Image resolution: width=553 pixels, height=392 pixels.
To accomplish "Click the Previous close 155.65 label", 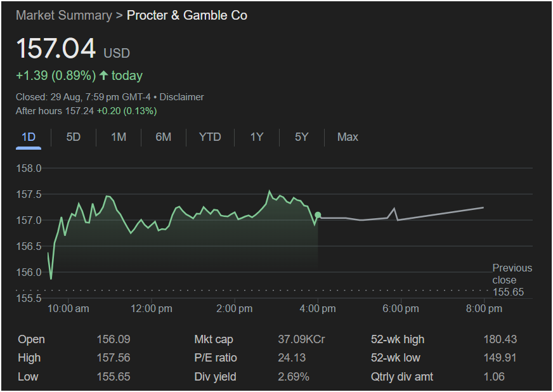I will click(x=512, y=280).
